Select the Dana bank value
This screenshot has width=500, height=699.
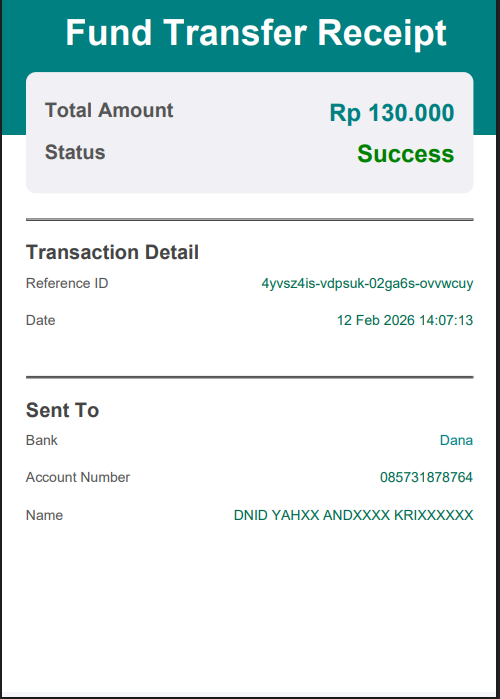(x=456, y=440)
